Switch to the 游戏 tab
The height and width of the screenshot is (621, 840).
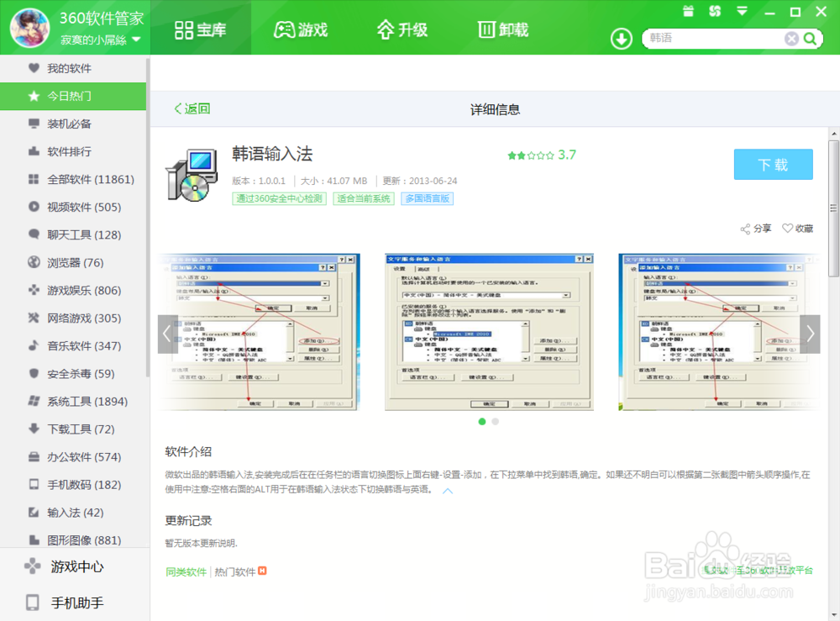pyautogui.click(x=301, y=29)
